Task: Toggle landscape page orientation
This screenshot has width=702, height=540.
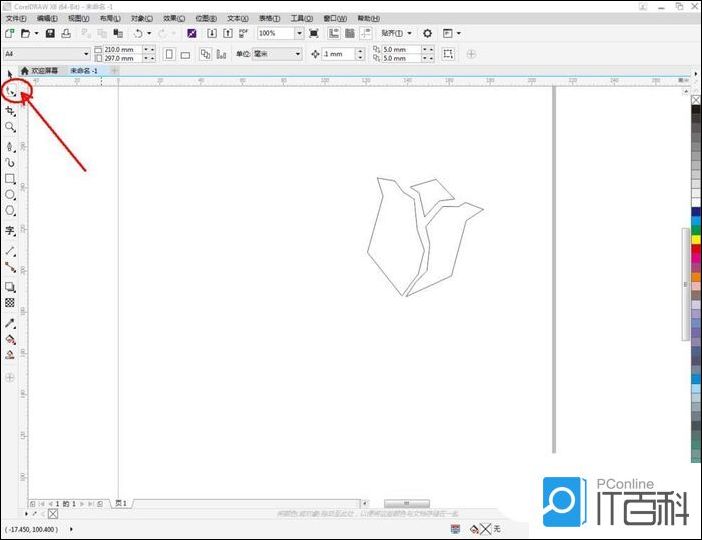Action: click(185, 54)
